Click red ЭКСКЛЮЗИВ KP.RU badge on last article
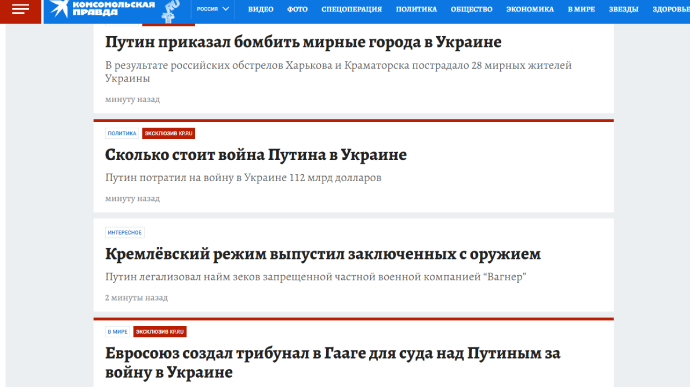Screen dimensions: 690x387 coord(160,332)
